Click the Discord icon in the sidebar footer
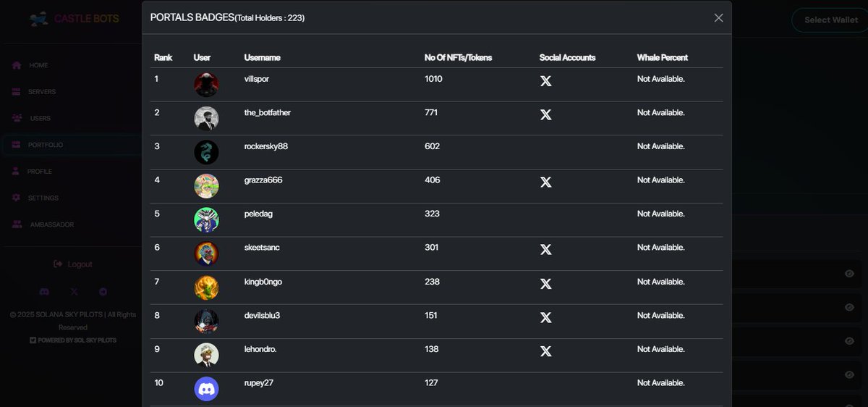Viewport: 868px width, 407px height. click(44, 292)
